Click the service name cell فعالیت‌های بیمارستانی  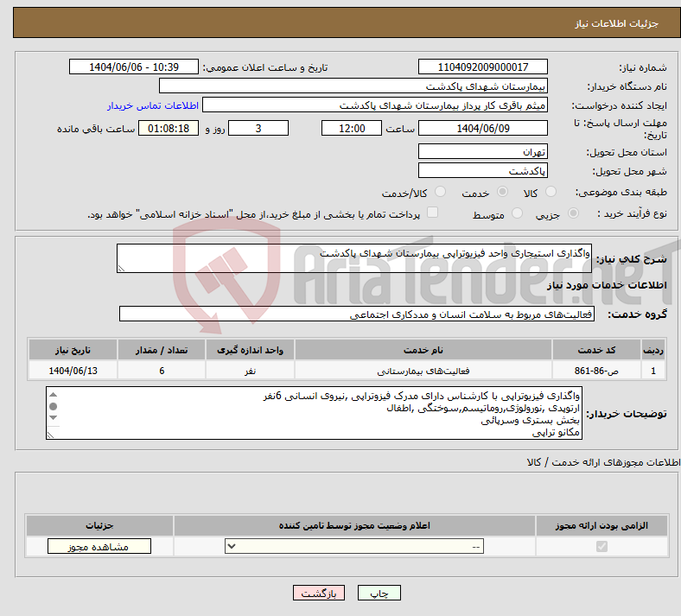(x=423, y=371)
